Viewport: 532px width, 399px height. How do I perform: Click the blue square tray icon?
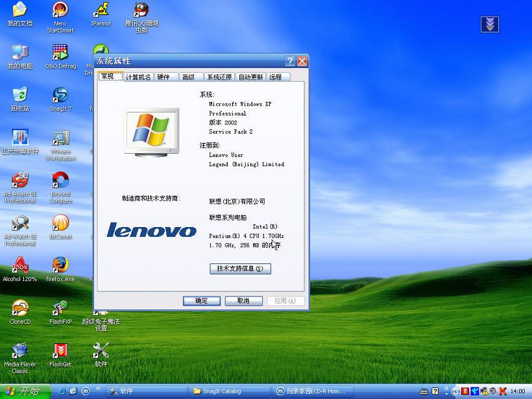475,391
